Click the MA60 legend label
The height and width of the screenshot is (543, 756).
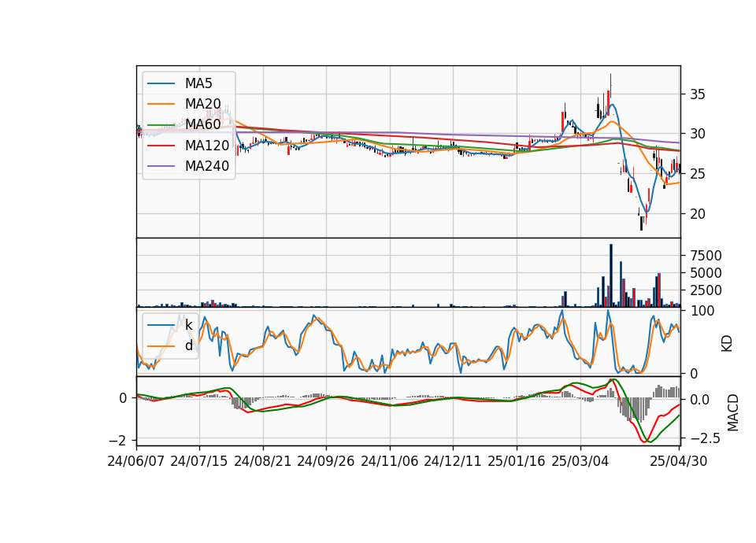(x=202, y=124)
